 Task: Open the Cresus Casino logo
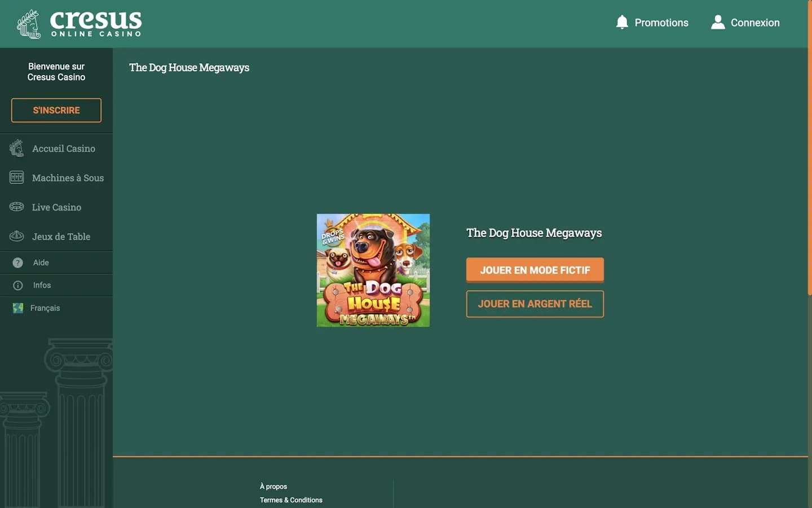(x=79, y=23)
